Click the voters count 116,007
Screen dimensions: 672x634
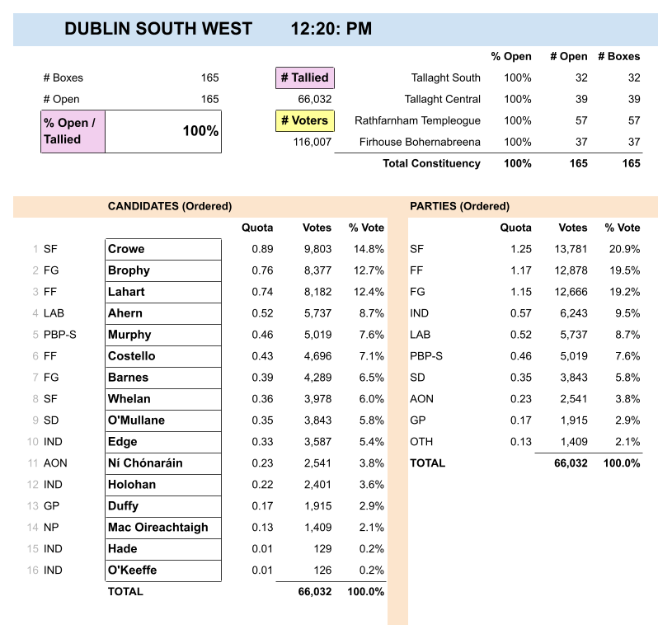click(x=313, y=142)
